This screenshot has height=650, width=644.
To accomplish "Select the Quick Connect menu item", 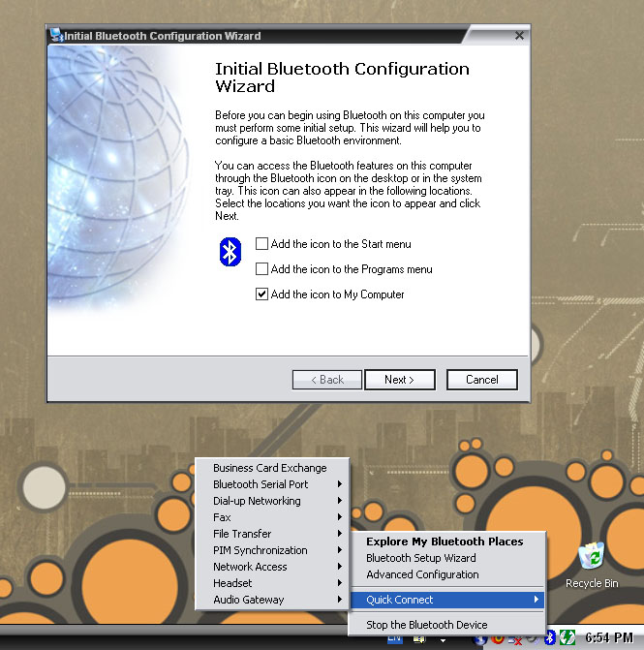I will (447, 600).
